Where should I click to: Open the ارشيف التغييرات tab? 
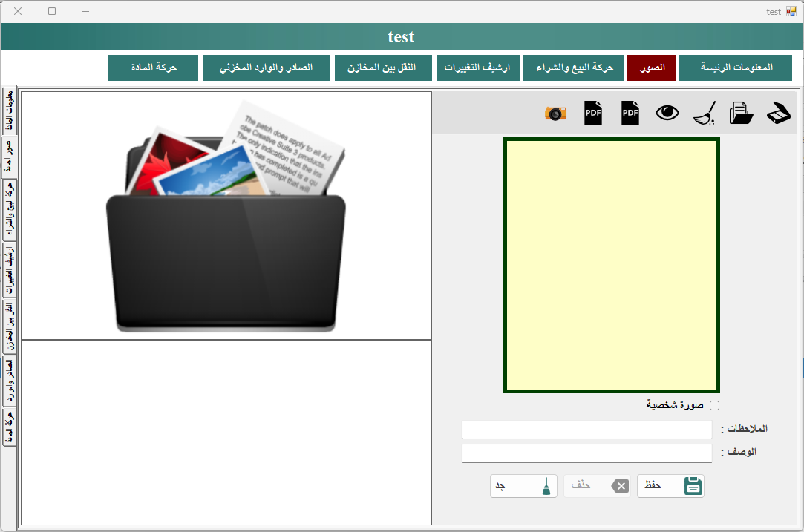click(478, 68)
